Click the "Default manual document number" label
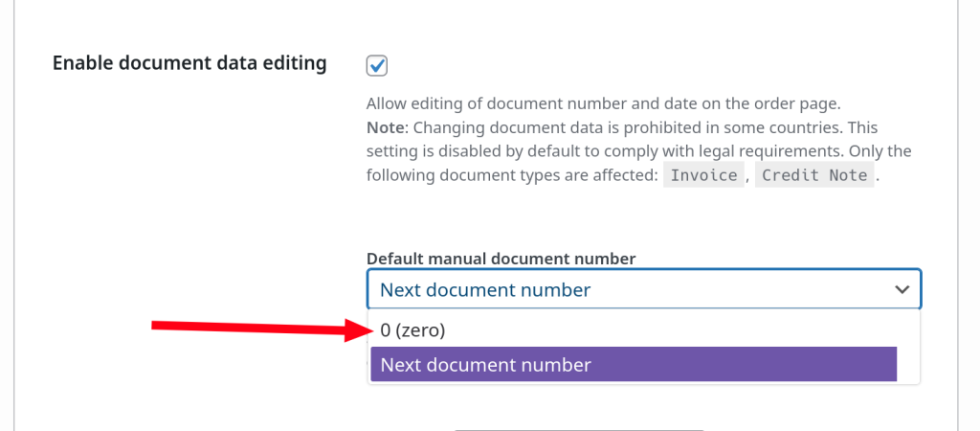 coord(501,259)
